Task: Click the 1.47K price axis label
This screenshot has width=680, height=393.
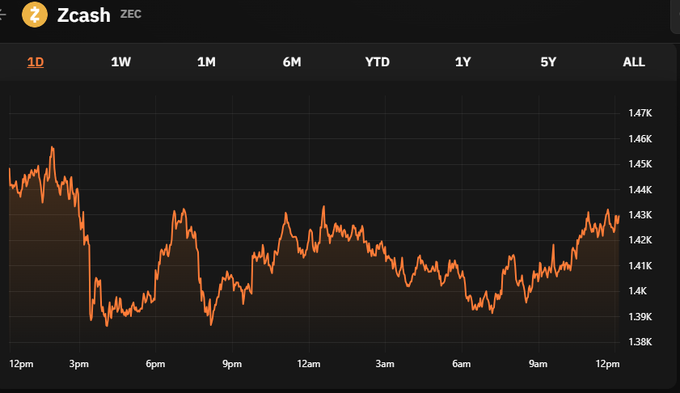Action: coord(640,113)
